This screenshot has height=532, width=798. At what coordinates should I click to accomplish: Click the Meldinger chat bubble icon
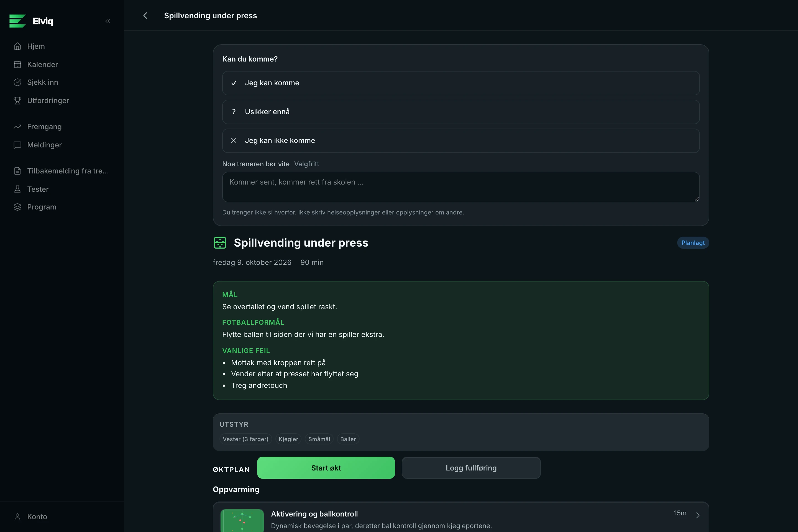tap(17, 145)
